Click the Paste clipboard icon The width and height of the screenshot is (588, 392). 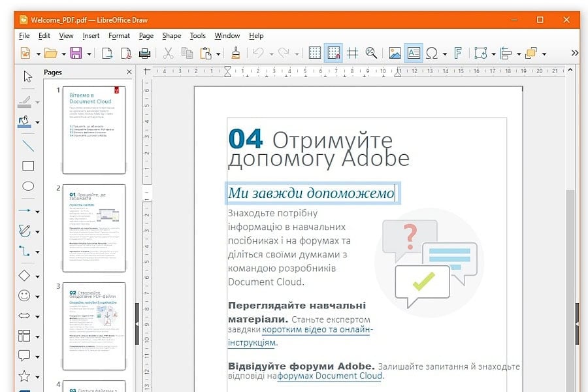206,54
